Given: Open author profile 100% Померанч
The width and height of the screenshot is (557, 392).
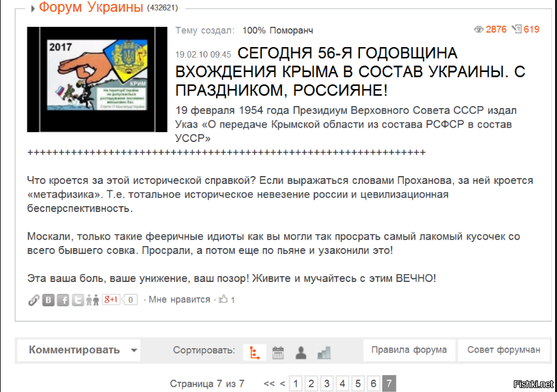Looking at the screenshot, I should (278, 31).
